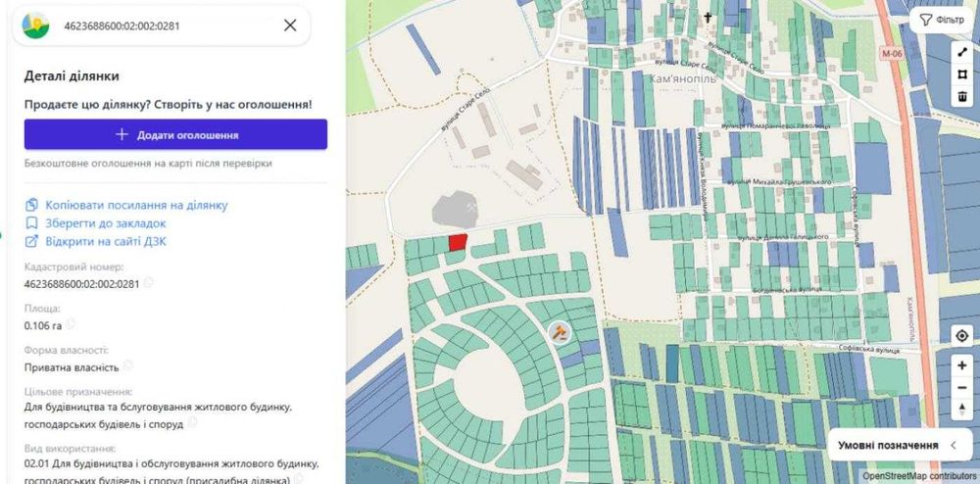
Task: Copy the Вид використання value icon
Action: 297,480
